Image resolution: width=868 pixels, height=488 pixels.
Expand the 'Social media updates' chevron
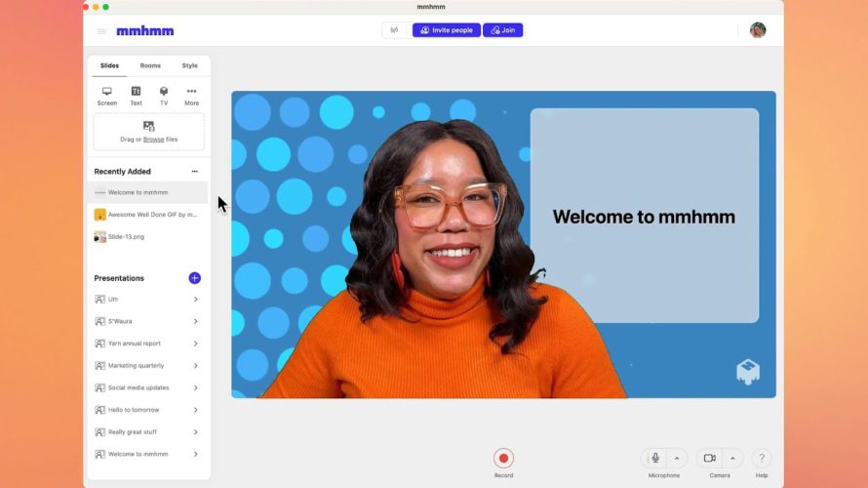195,387
